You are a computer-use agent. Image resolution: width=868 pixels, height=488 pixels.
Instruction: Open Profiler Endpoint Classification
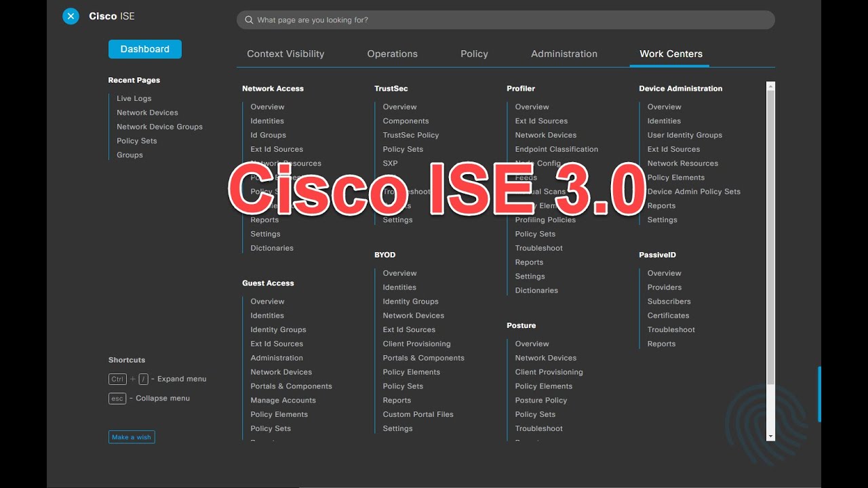pyautogui.click(x=556, y=149)
